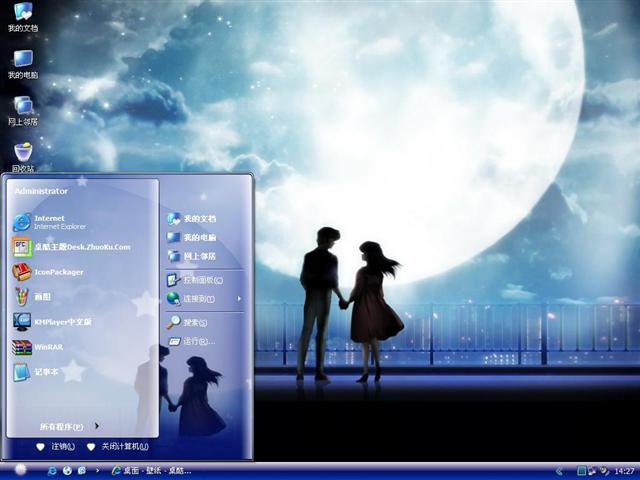Viewport: 640px width, 480px height.
Task: Open 画图 paint program
Action: point(32,297)
